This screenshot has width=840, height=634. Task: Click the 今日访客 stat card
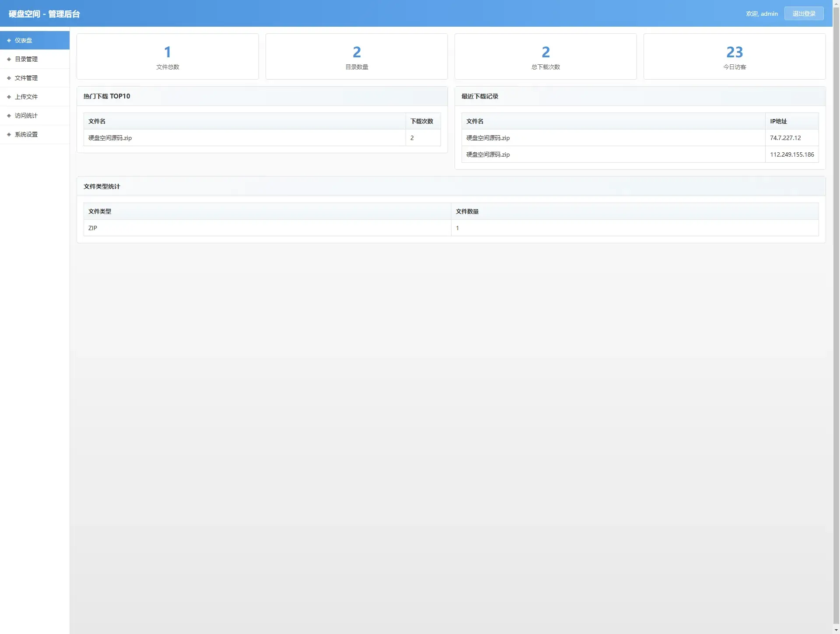734,56
